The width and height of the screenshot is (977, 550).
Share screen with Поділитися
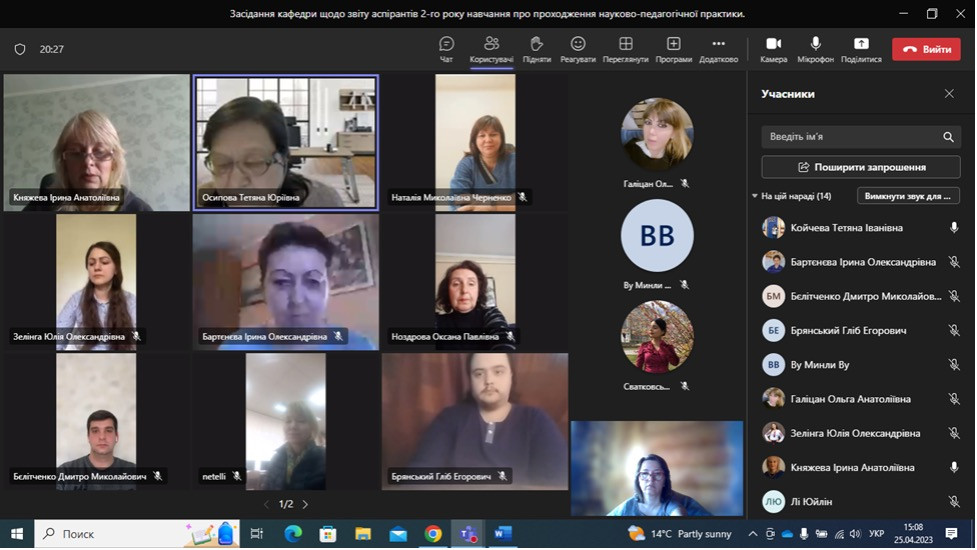coord(861,49)
